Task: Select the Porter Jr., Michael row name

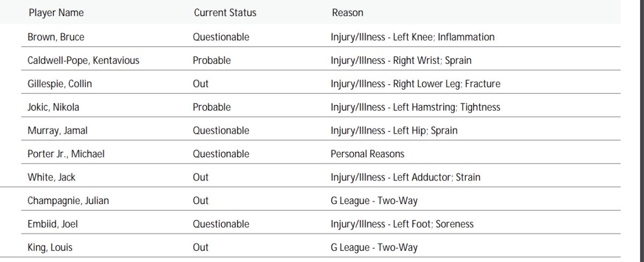Action: (x=65, y=154)
